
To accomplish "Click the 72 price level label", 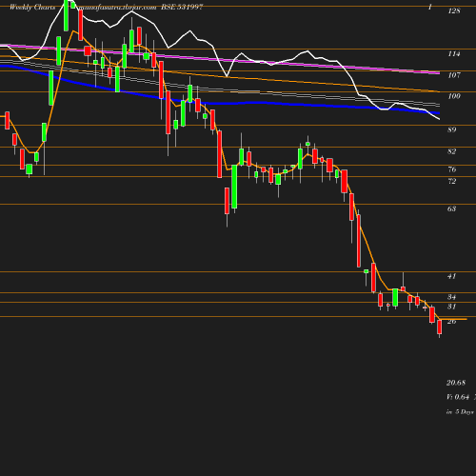I will pos(452,182).
